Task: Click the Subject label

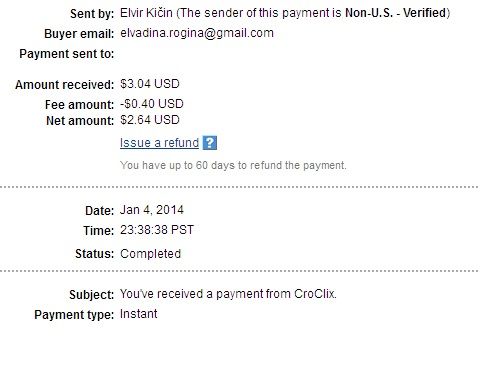Action: click(92, 295)
